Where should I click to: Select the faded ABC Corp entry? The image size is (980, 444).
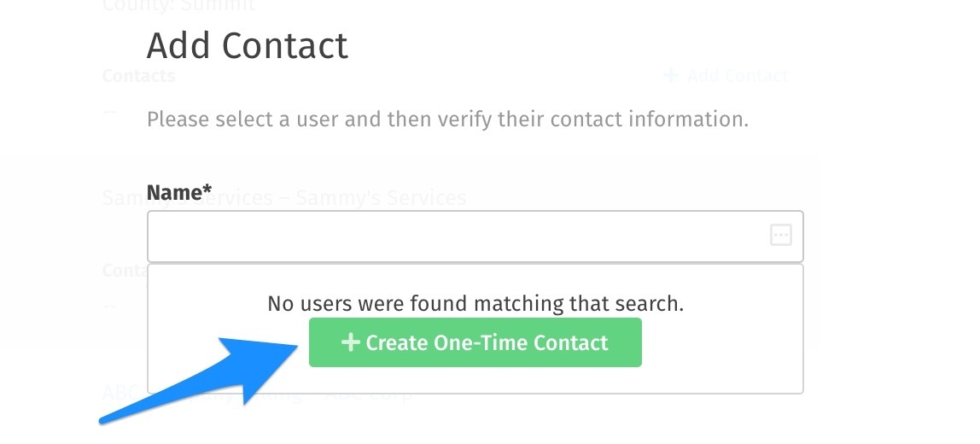257,394
